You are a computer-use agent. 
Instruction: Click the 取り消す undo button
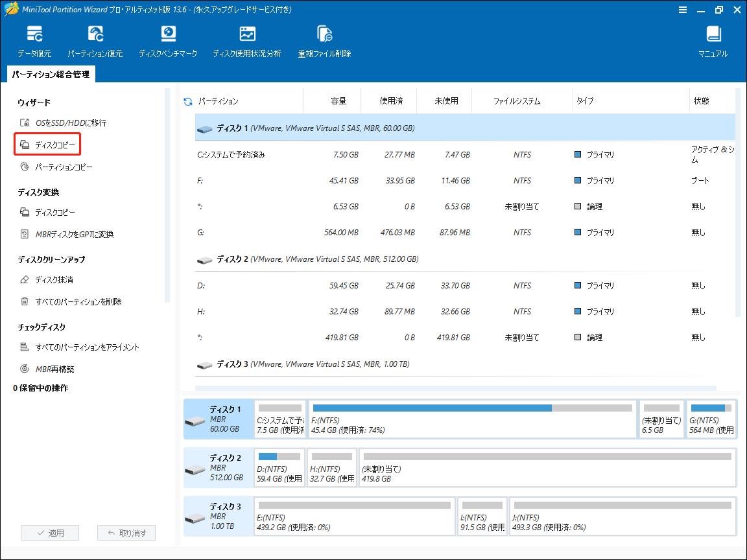coord(126,533)
